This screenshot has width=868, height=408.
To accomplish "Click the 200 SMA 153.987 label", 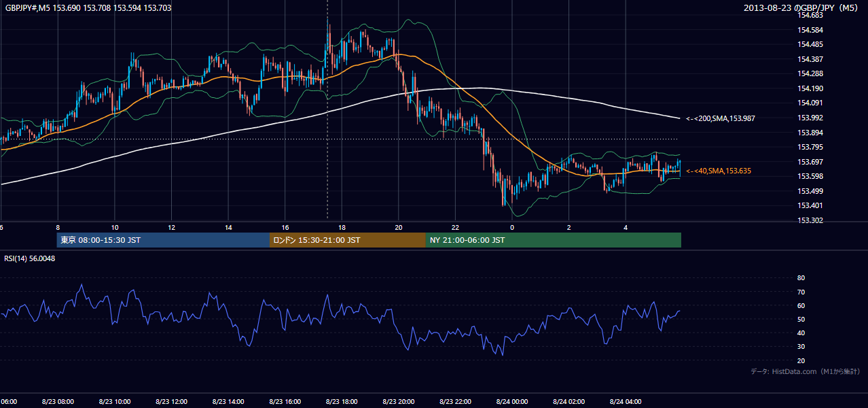I will tap(721, 118).
